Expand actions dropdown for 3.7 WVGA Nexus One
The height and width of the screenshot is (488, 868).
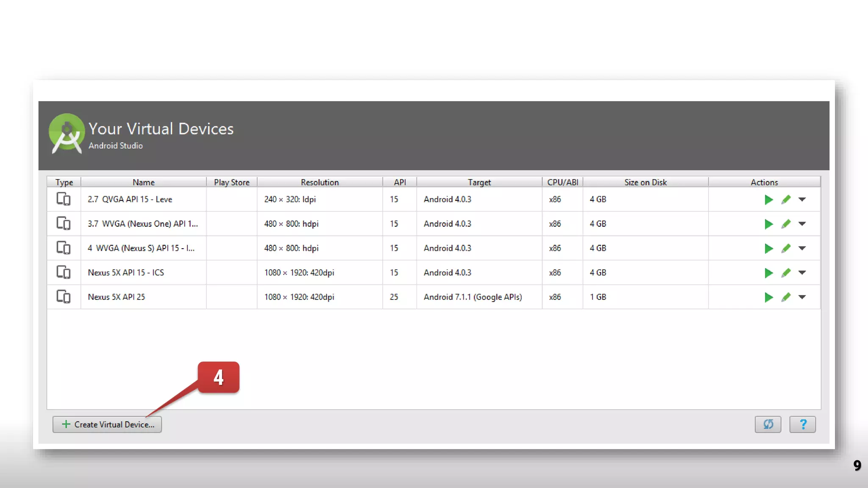pos(802,224)
